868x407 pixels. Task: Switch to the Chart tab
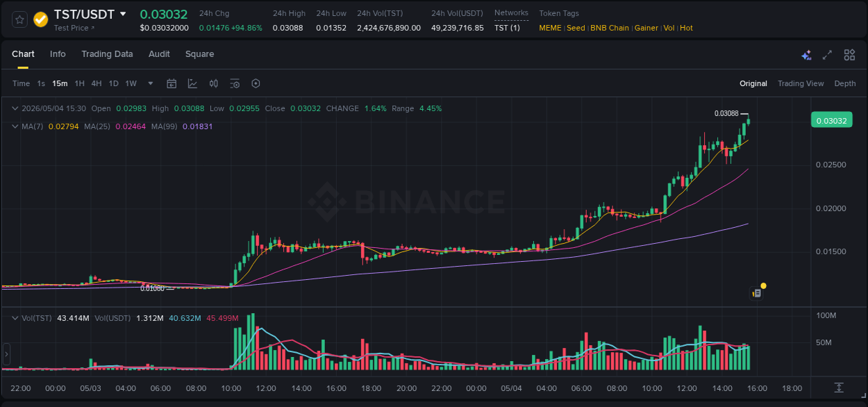coord(23,54)
